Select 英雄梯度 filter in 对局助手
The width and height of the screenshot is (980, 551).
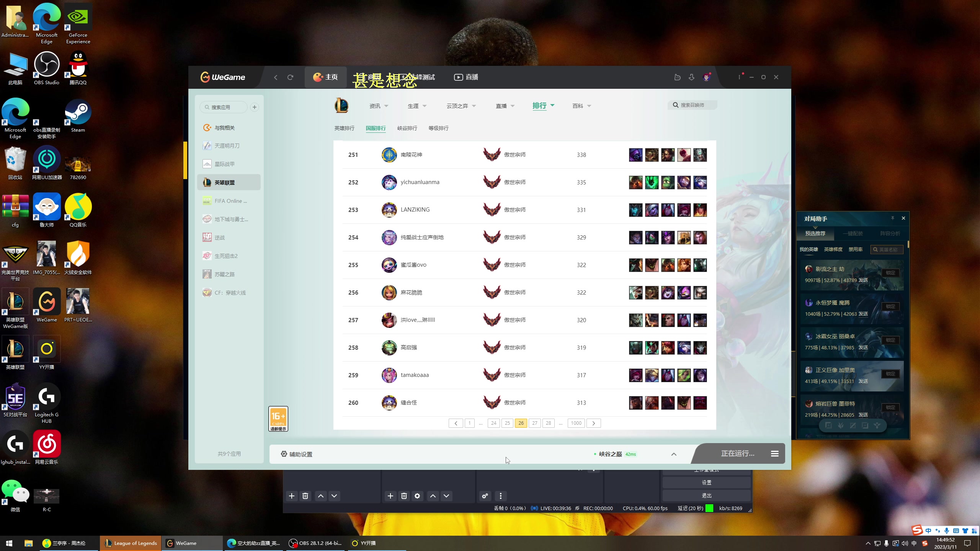point(833,249)
